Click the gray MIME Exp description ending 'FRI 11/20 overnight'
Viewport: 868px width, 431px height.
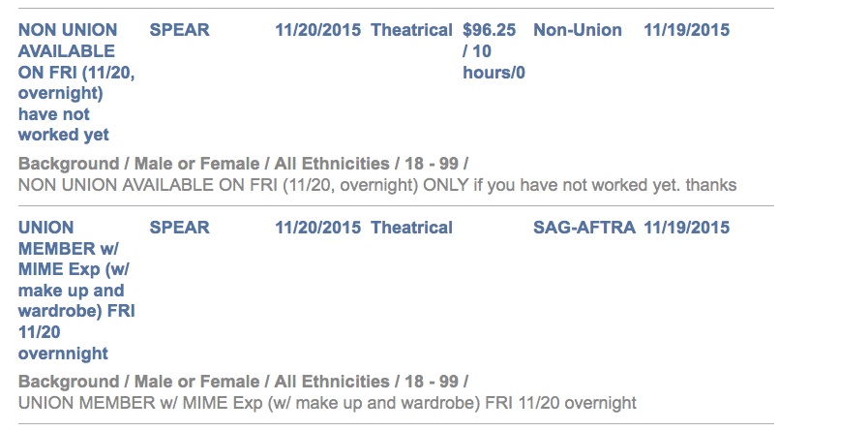pos(327,402)
